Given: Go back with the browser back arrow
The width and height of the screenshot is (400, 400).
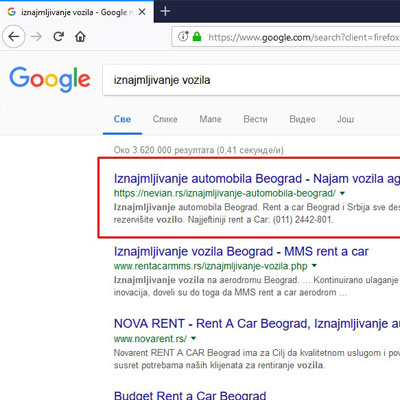Looking at the screenshot, I should pyautogui.click(x=14, y=37).
